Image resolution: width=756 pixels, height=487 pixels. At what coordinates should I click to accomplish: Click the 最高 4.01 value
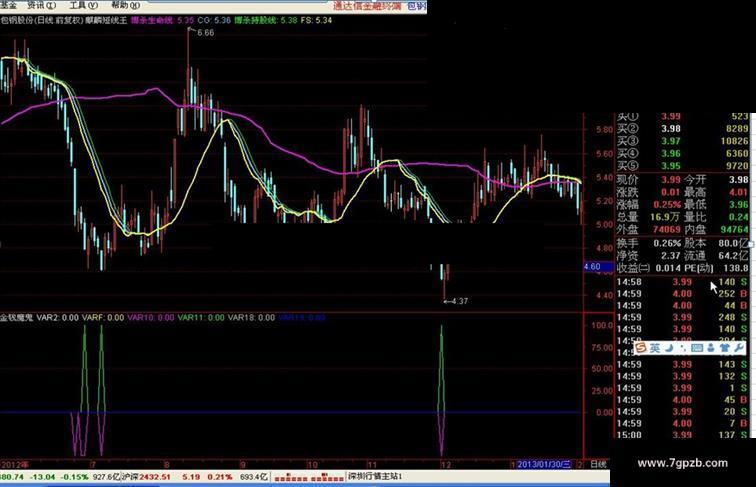click(x=739, y=192)
